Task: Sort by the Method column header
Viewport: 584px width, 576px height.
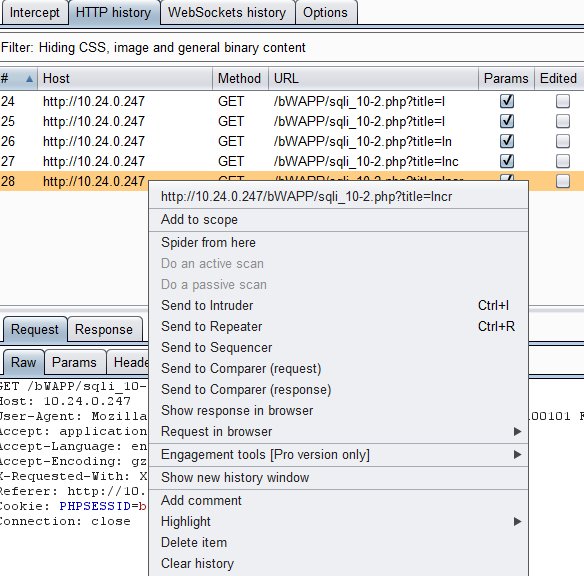Action: click(x=240, y=79)
